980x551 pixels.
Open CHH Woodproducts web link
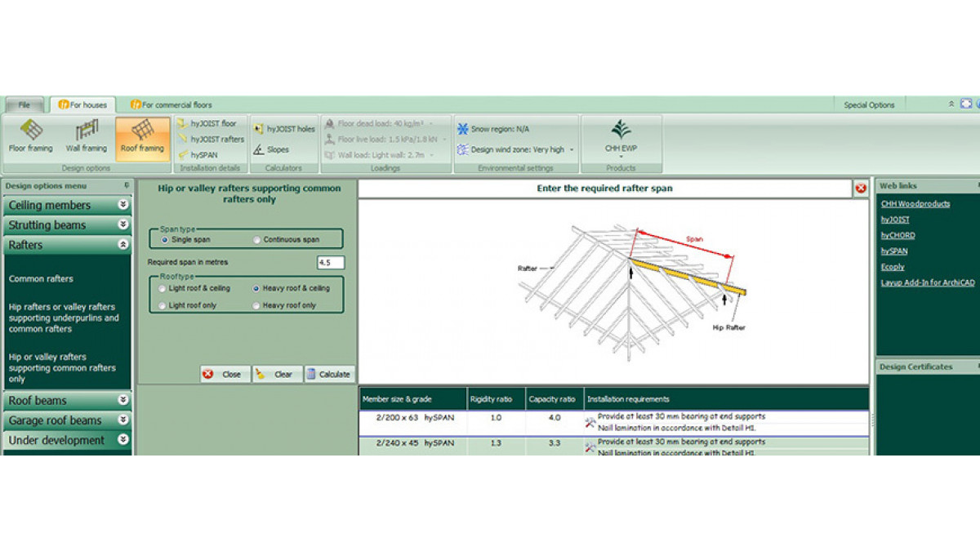coord(915,204)
